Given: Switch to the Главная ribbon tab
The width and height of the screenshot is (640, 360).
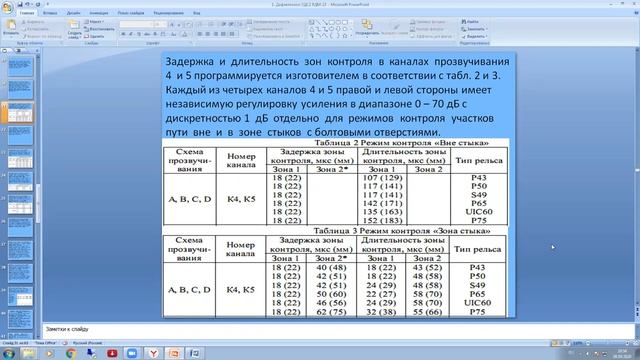Looking at the screenshot, I should tap(27, 13).
